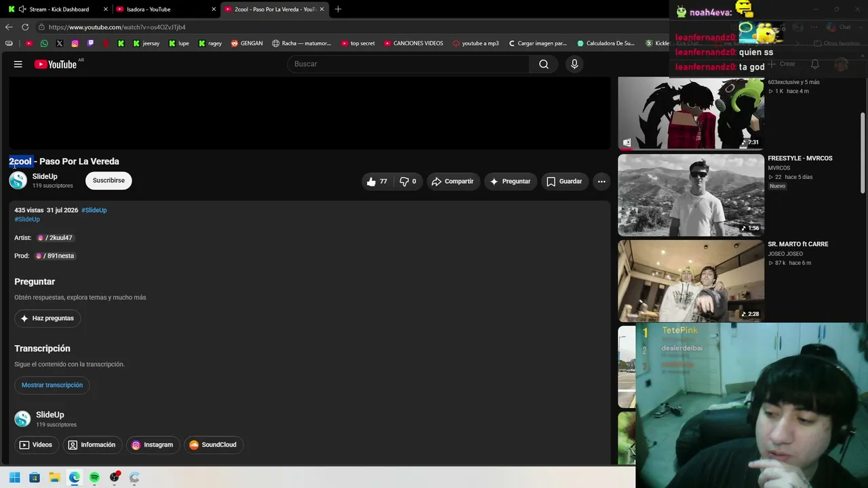The image size is (868, 488).
Task: Save the video with Guardar
Action: [565, 182]
